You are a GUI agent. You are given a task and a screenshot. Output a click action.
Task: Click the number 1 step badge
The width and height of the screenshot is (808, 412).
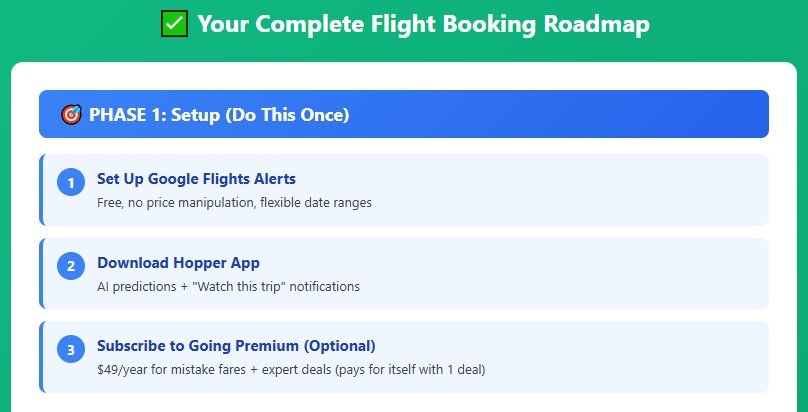click(x=70, y=183)
